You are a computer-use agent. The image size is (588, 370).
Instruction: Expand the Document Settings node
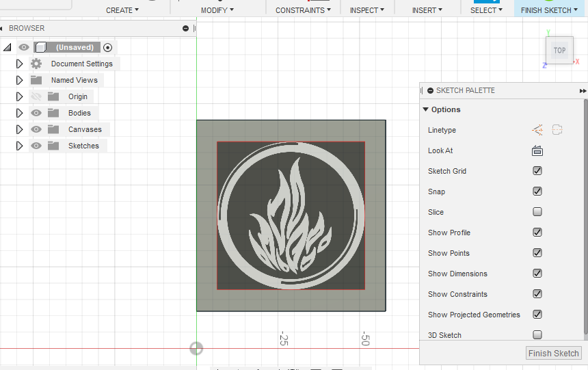20,64
